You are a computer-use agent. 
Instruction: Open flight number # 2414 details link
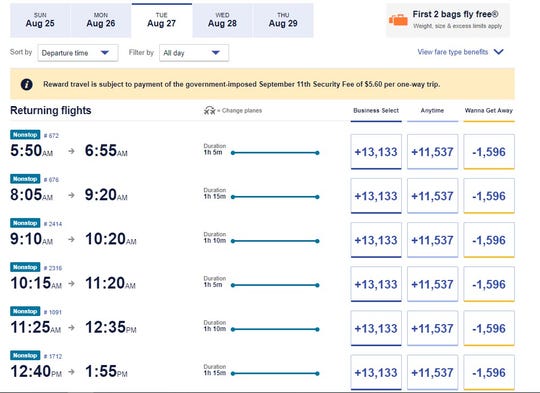pyautogui.click(x=53, y=224)
